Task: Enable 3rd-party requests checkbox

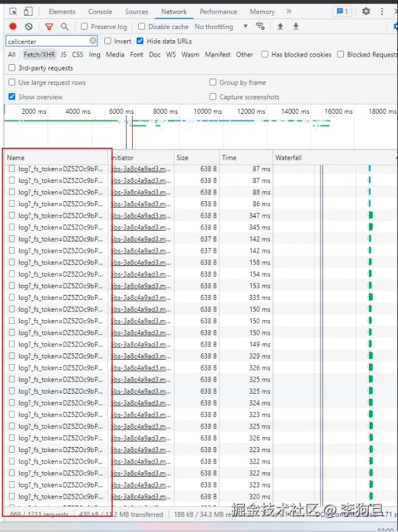Action: (x=12, y=68)
